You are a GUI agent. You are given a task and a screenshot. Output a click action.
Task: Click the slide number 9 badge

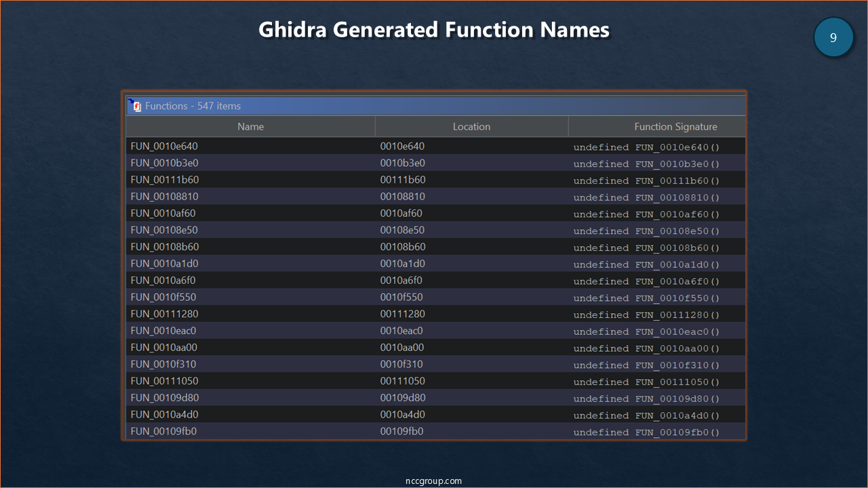[x=833, y=37]
